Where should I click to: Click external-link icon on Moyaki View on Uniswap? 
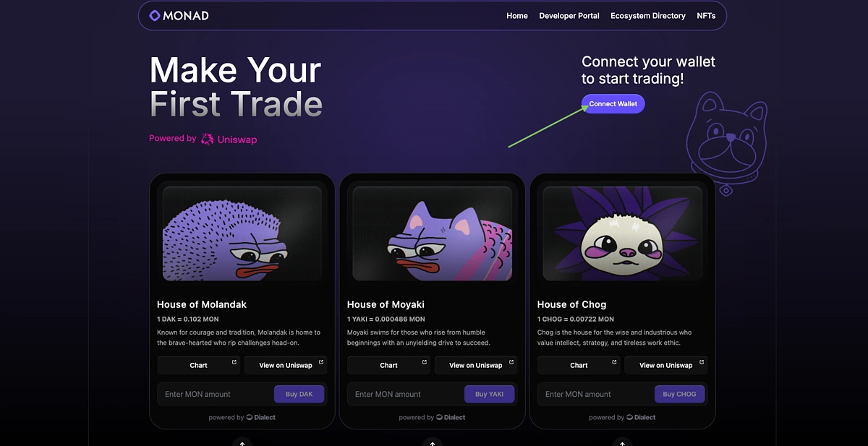click(x=511, y=362)
